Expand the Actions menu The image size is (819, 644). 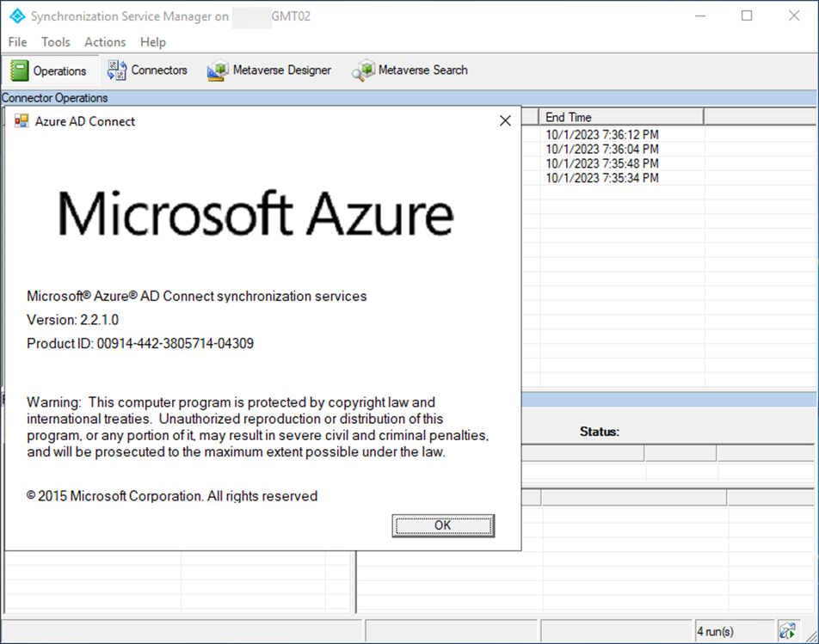click(x=105, y=42)
